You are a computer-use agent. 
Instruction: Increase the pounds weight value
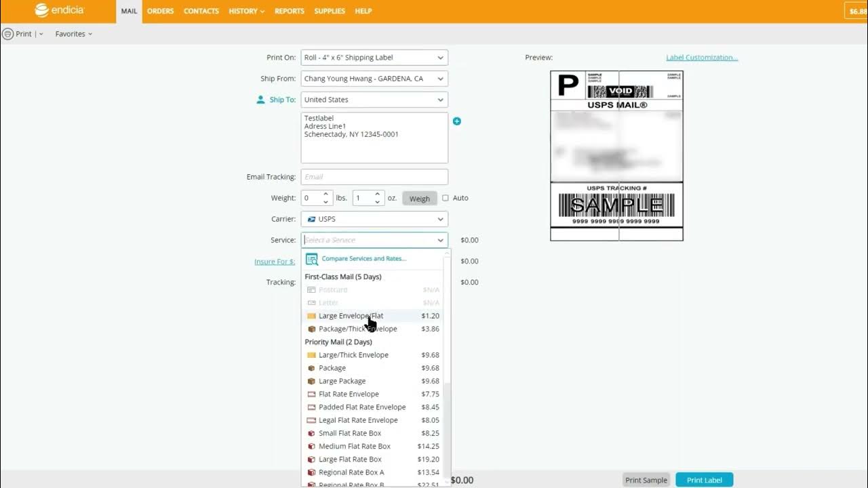325,195
